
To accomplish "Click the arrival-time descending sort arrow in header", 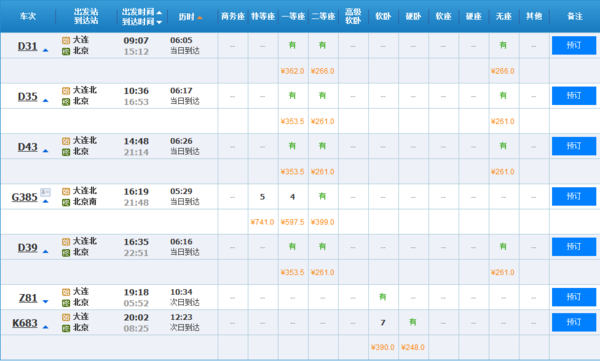I will pyautogui.click(x=159, y=22).
